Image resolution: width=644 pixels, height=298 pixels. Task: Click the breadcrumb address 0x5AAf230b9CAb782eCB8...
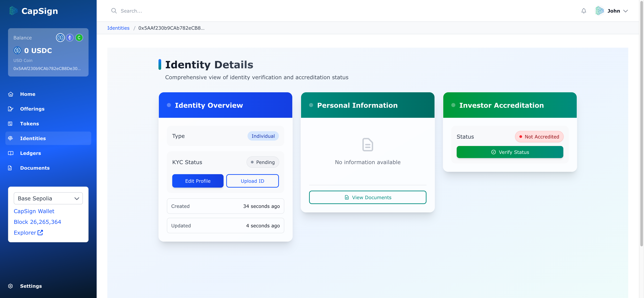pyautogui.click(x=171, y=28)
